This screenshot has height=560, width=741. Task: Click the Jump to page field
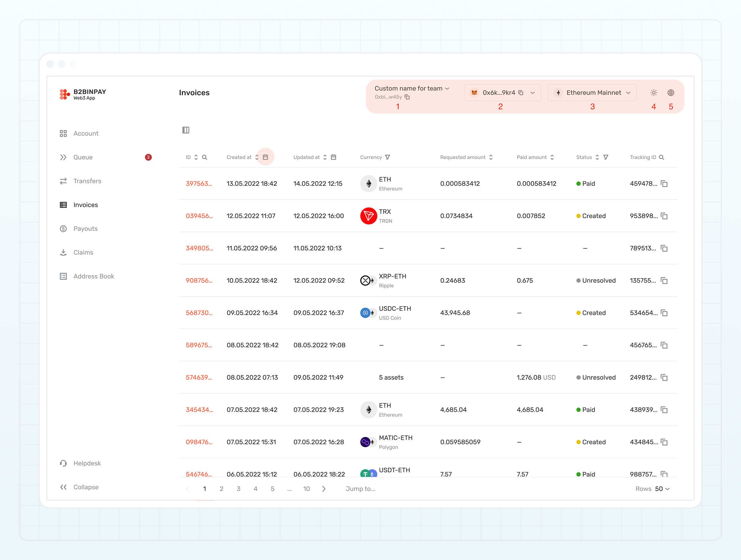361,489
